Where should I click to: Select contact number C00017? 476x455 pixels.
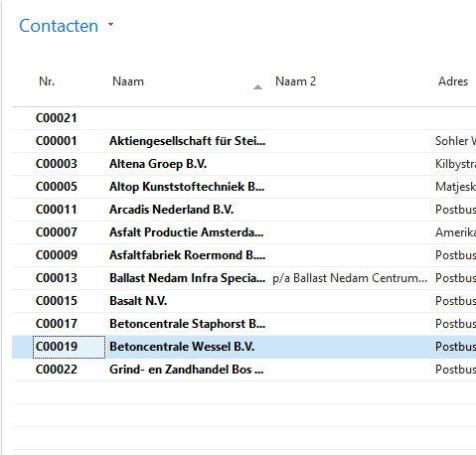57,324
